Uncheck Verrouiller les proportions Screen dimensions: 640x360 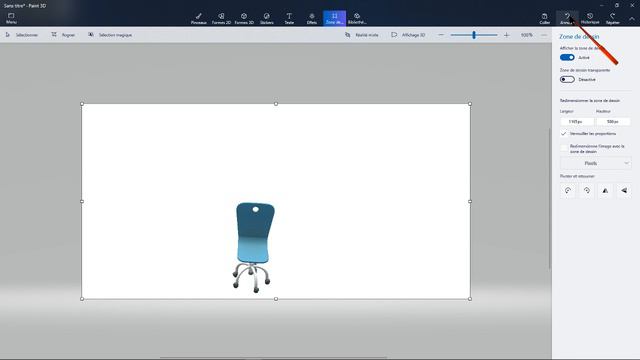point(564,134)
